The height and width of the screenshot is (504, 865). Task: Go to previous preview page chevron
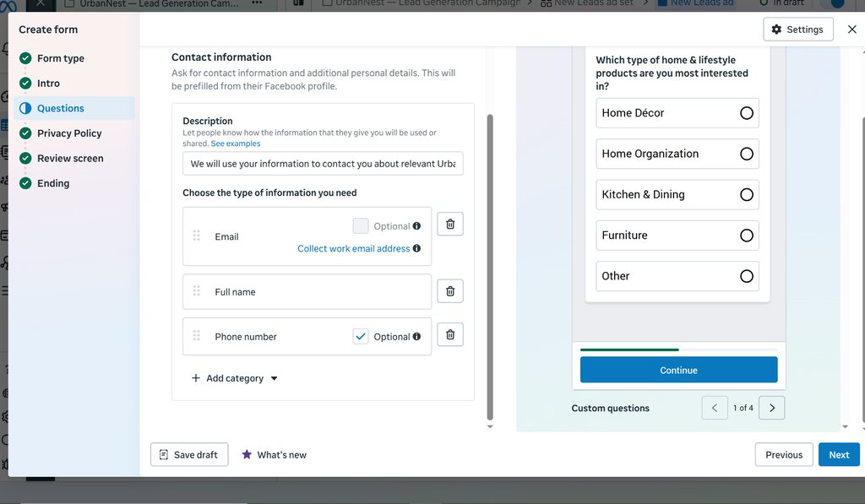point(715,408)
